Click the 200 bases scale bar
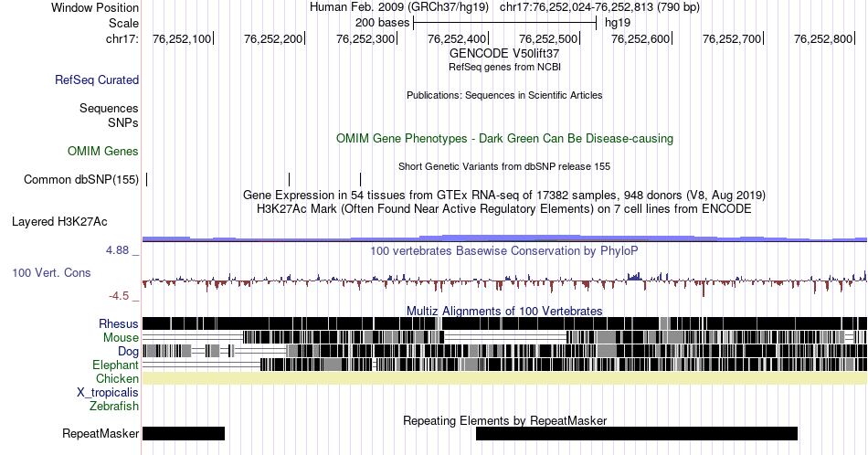Viewport: 868px width, 455px height. (x=505, y=23)
